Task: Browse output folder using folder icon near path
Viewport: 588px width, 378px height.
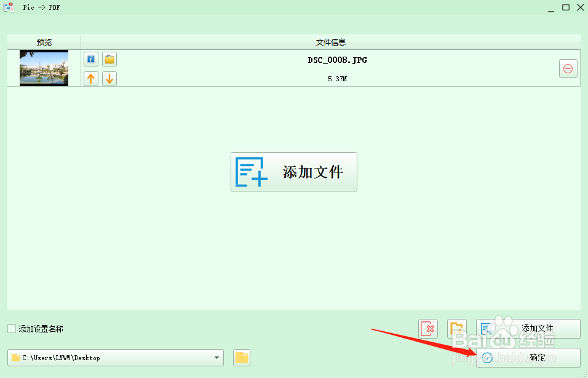Action: (241, 357)
